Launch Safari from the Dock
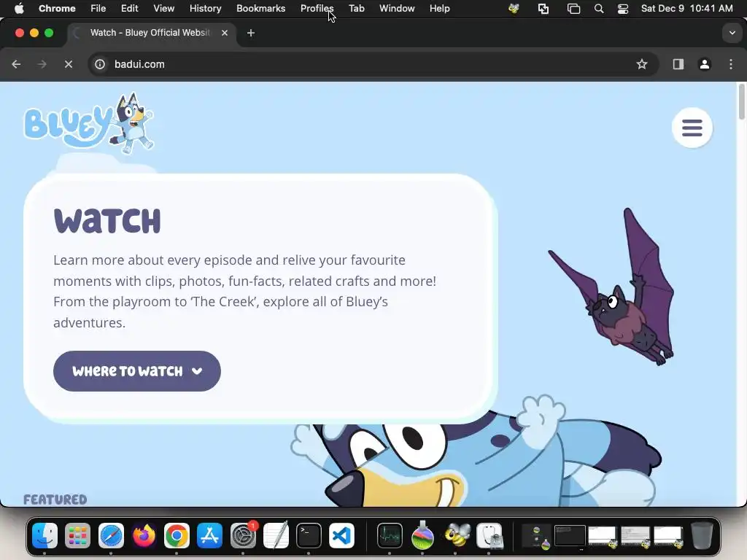This screenshot has width=747, height=560. click(x=111, y=536)
